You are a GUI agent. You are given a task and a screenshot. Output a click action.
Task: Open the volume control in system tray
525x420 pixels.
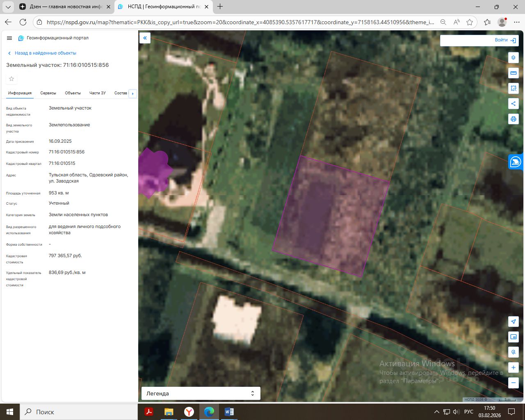(456, 412)
